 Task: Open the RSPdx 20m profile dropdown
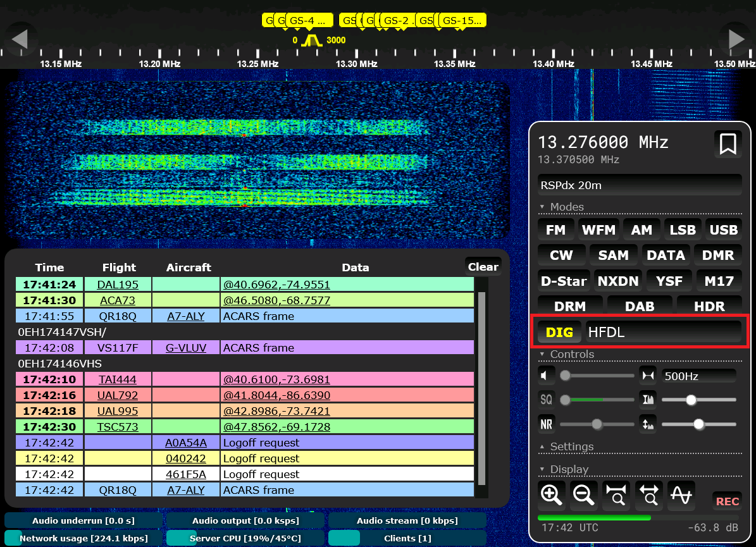(x=639, y=185)
